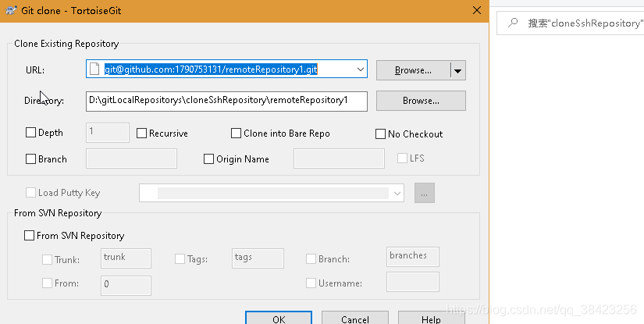Enable the Depth checkbox
The image size is (644, 324).
[30, 132]
